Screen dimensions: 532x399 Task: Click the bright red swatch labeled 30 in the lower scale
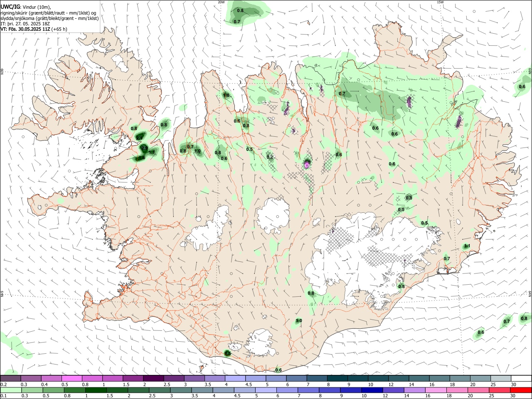tap(521, 390)
